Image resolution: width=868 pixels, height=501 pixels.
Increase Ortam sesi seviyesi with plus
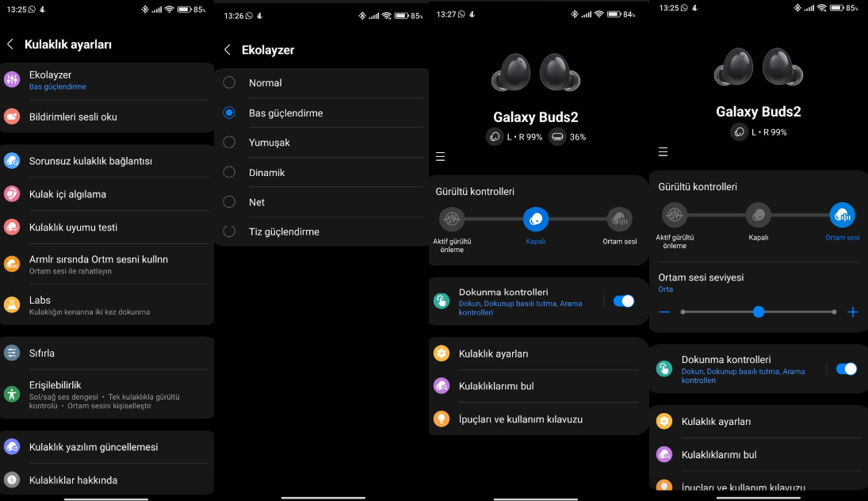tap(852, 312)
